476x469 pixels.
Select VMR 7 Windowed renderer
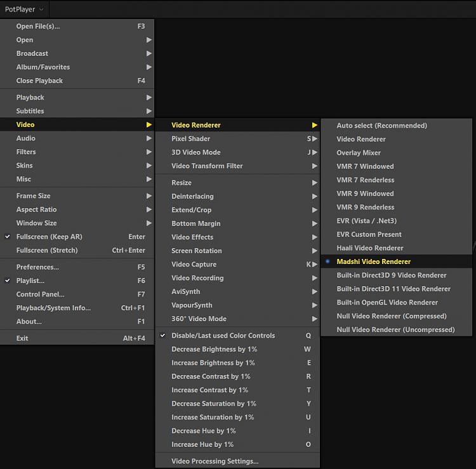(x=397, y=166)
